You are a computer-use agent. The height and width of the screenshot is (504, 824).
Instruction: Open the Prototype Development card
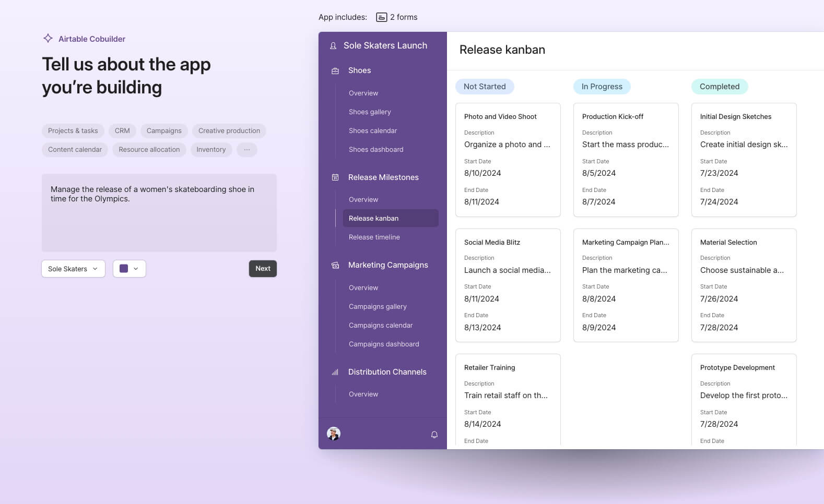[744, 400]
